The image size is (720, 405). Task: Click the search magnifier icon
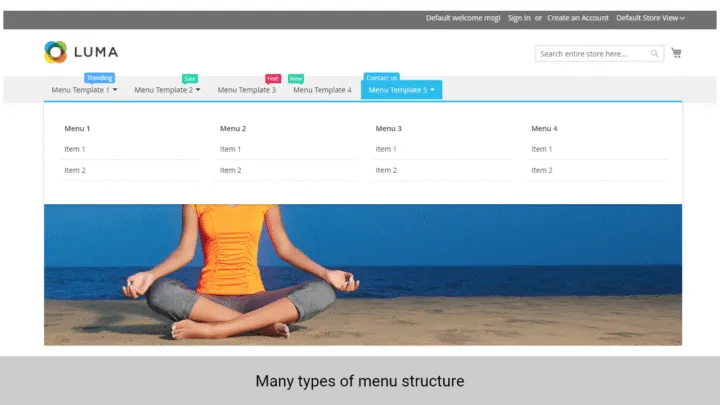click(x=655, y=54)
